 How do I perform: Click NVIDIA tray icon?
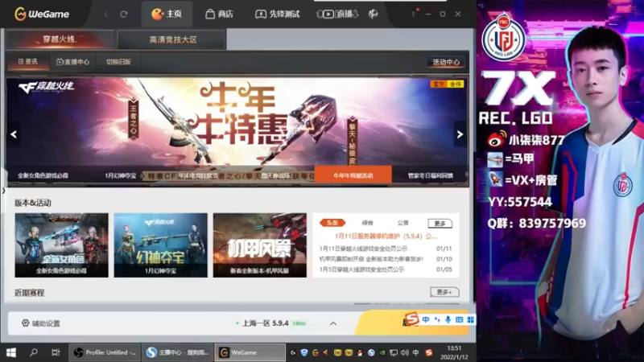click(382, 352)
